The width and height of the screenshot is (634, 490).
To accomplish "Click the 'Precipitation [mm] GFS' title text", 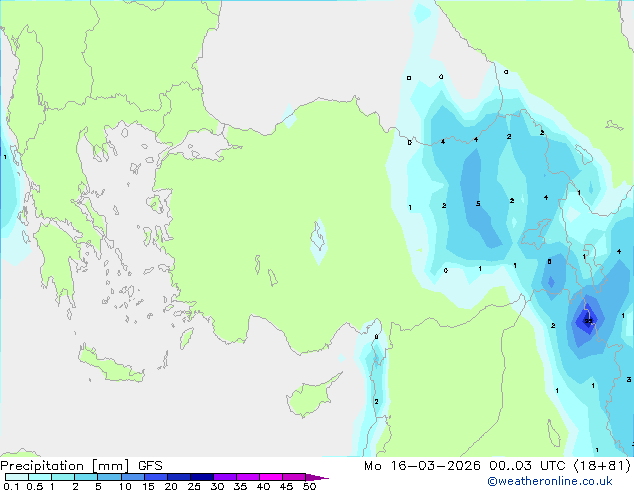I will [81, 466].
